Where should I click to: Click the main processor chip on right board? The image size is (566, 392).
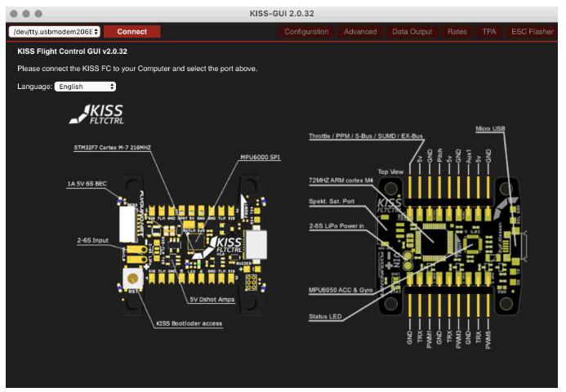(x=435, y=243)
